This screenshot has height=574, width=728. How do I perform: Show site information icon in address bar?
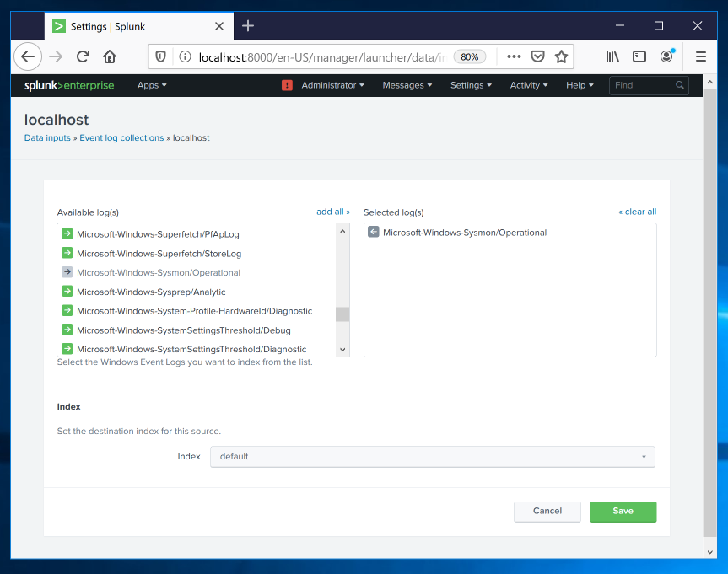[x=185, y=56]
